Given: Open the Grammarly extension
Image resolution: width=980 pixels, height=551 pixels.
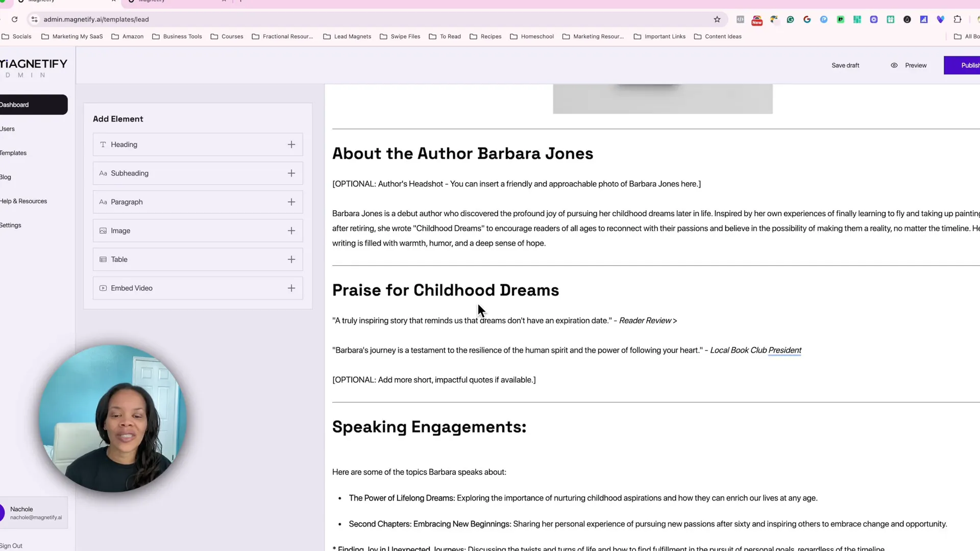Looking at the screenshot, I should 790,19.
